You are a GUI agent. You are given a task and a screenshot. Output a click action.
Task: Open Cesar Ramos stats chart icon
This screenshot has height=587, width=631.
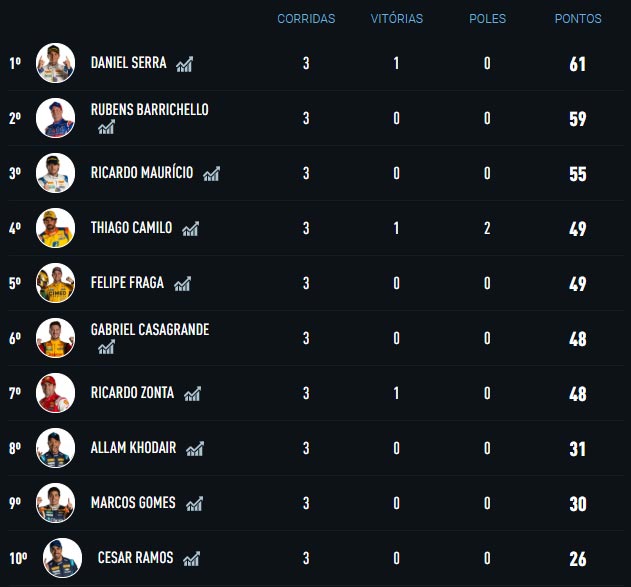click(x=192, y=559)
